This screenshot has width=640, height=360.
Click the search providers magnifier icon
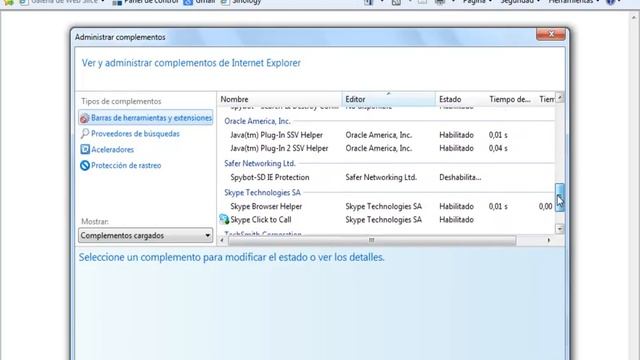coord(84,133)
